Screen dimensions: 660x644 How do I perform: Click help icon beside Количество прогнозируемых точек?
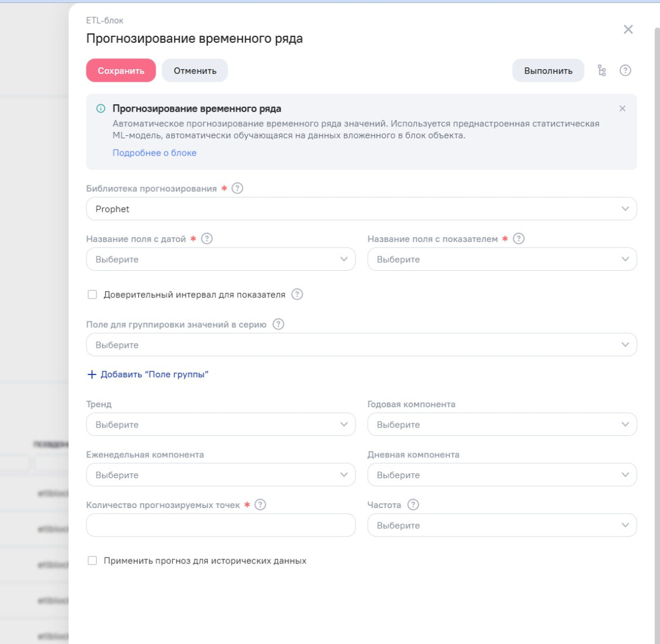coord(260,505)
